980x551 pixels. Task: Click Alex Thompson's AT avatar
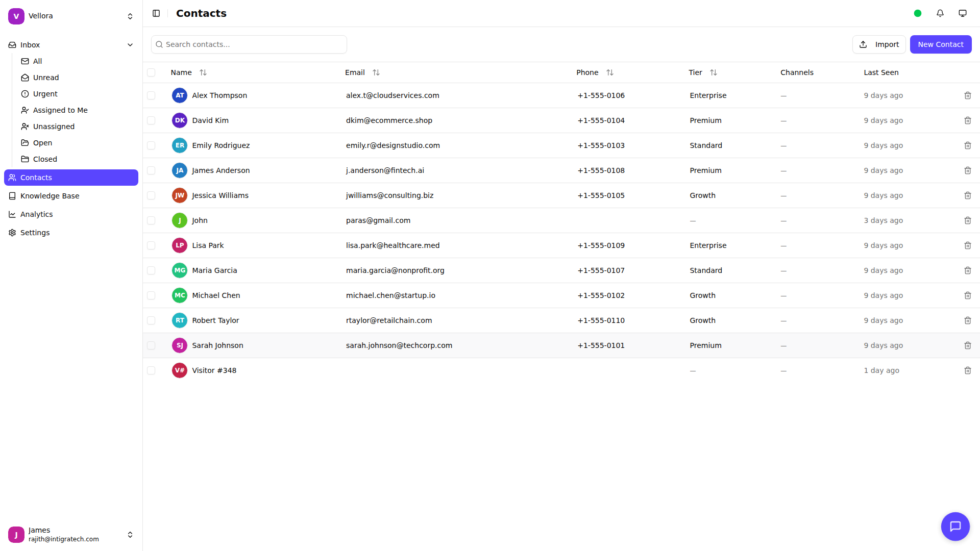pyautogui.click(x=180, y=95)
